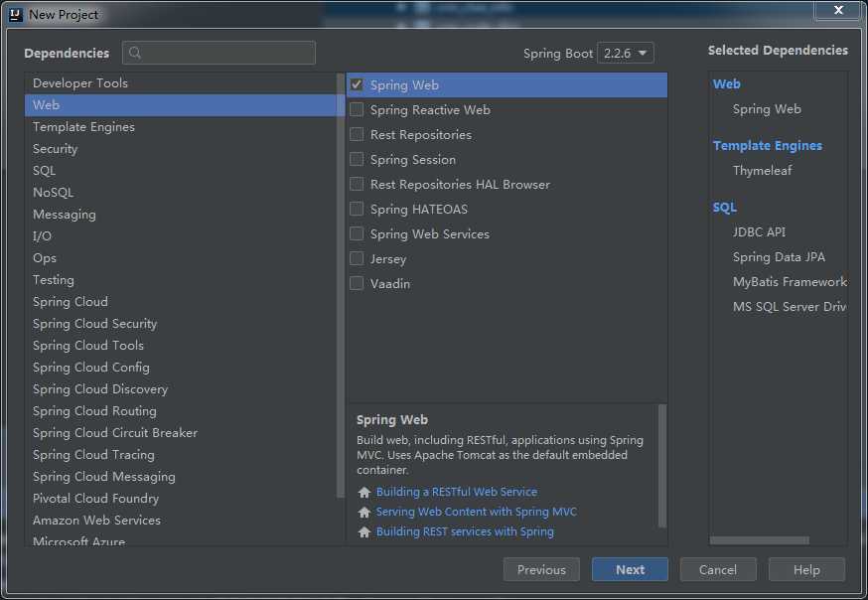Open Help for the dialog
Screen dimensions: 868x600
click(806, 569)
